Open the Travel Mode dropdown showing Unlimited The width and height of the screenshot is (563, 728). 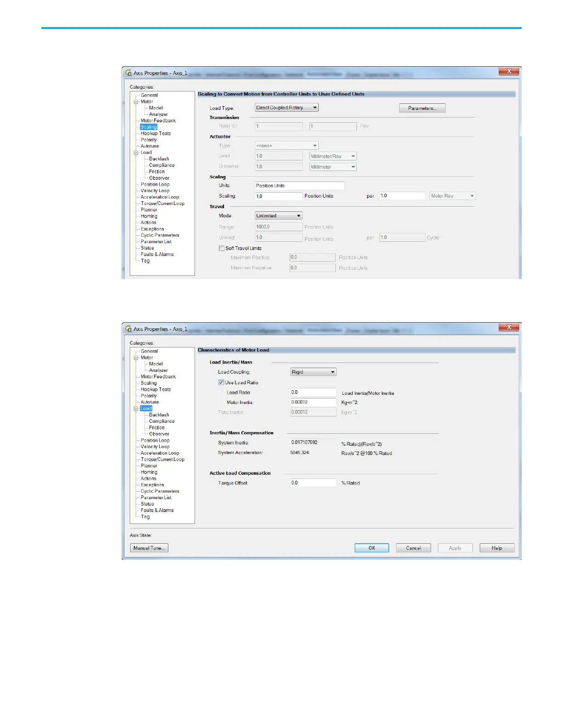click(x=279, y=216)
